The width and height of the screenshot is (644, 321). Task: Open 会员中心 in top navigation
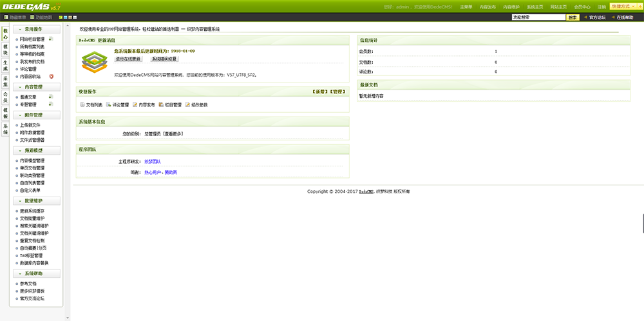582,6
